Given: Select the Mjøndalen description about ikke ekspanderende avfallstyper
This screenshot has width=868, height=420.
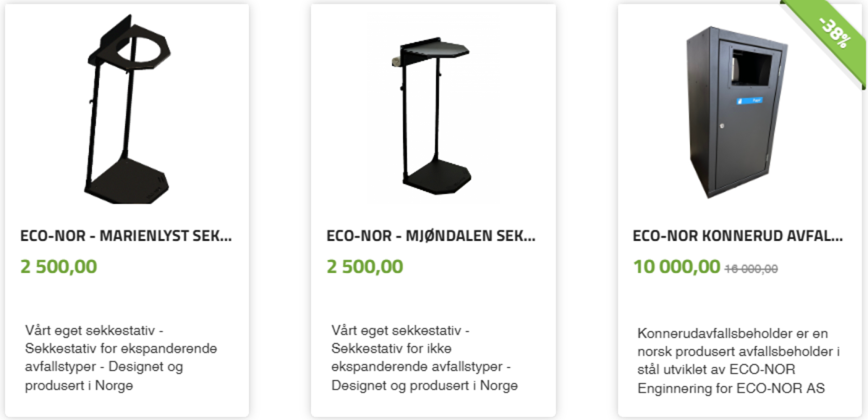Looking at the screenshot, I should (425, 358).
